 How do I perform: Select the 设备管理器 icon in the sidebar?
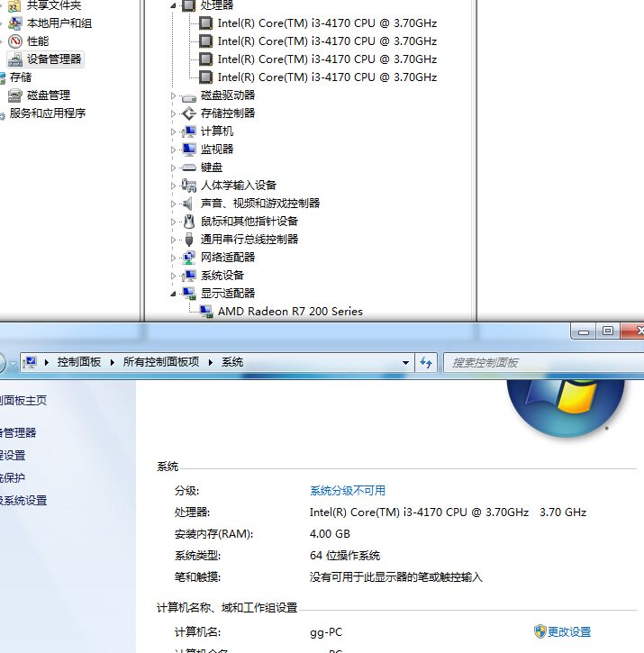coord(15,59)
